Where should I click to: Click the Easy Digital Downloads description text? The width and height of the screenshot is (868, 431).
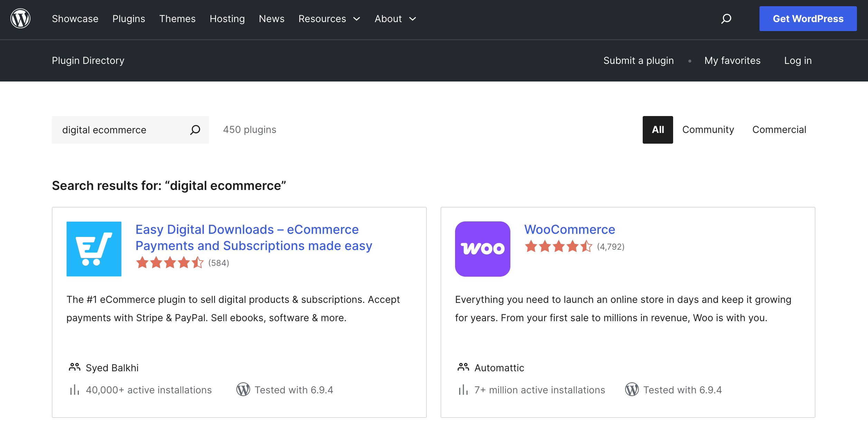[233, 308]
